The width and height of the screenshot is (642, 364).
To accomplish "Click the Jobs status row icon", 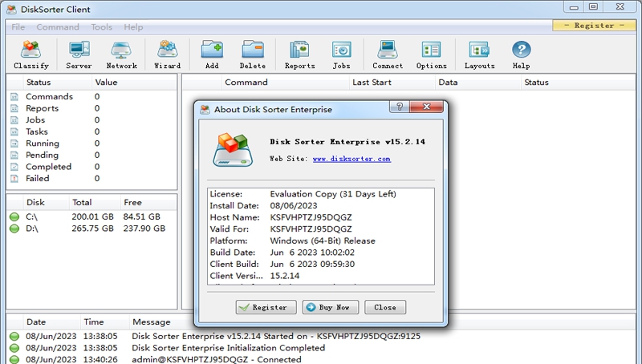I will point(14,120).
